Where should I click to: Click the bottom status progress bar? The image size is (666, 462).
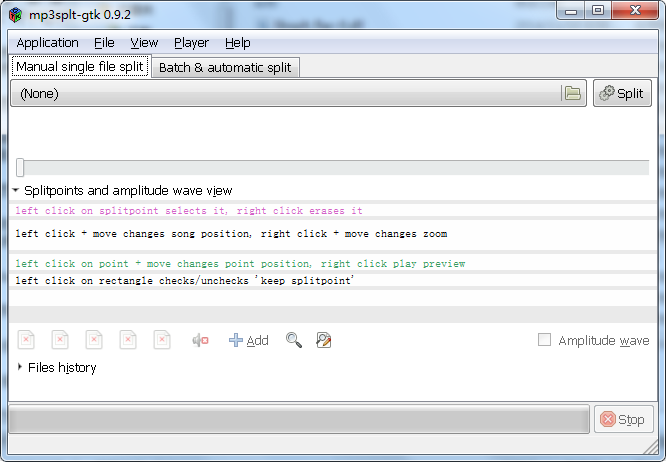coord(299,419)
